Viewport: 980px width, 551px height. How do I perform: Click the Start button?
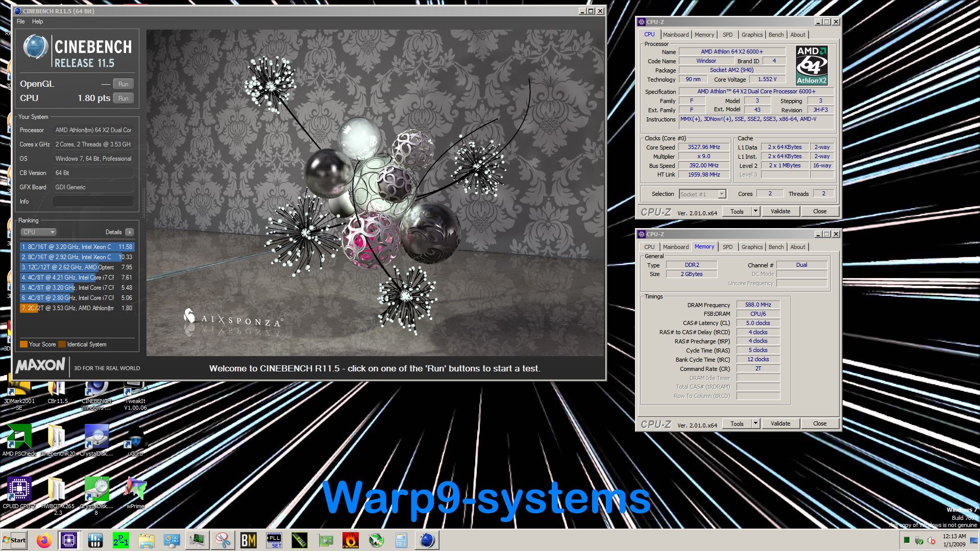14,540
